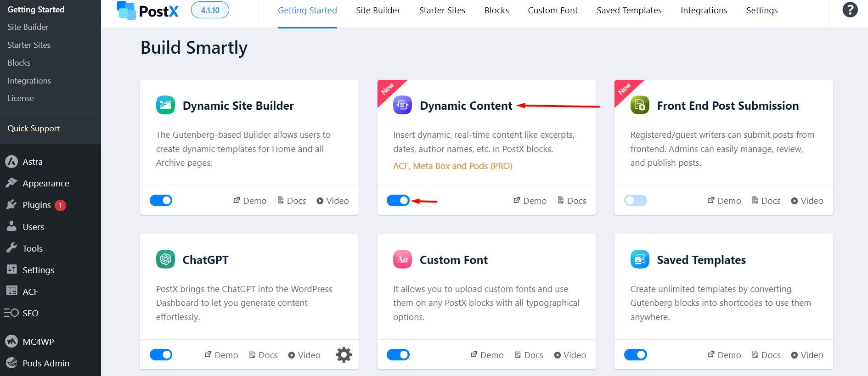Click the Dynamic Content card icon

click(x=403, y=105)
